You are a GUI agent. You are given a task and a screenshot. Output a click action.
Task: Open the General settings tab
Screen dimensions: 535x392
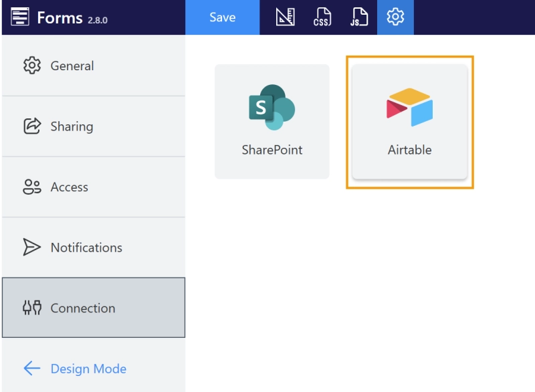click(94, 66)
